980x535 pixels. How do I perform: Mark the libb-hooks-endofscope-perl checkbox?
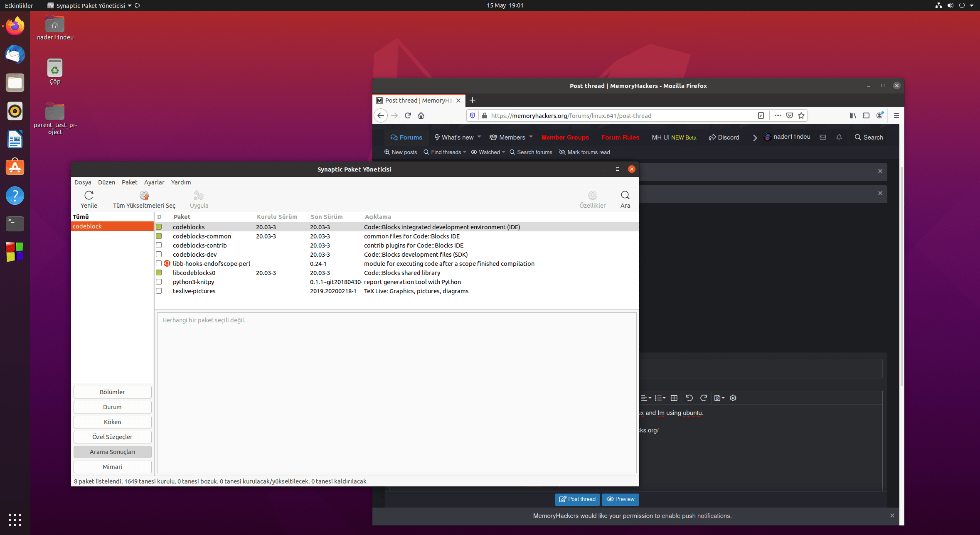click(159, 263)
